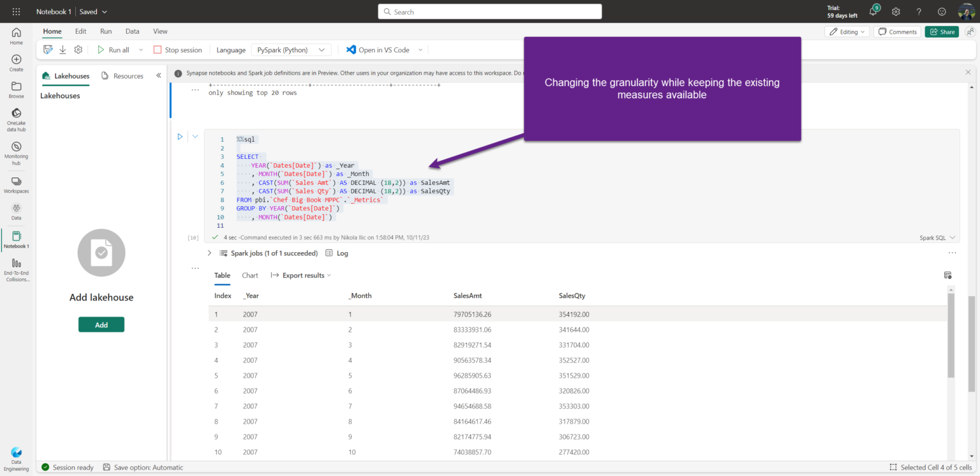Screen dimensions: 980x476
Task: Click the app launcher waffle icon
Action: pyautogui.click(x=16, y=11)
